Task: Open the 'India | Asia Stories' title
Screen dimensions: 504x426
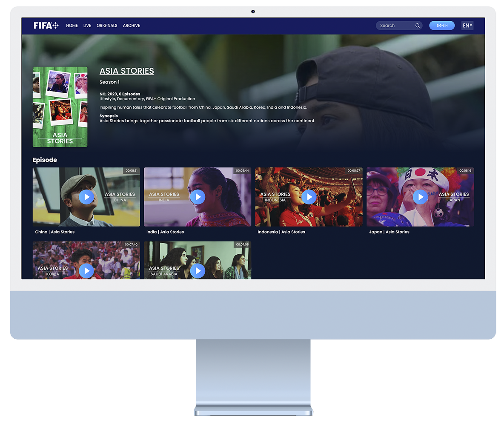Action: [165, 232]
